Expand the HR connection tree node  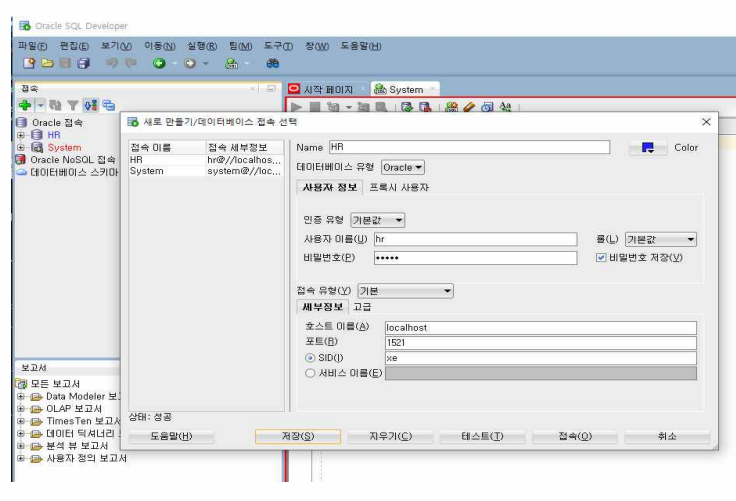21,135
